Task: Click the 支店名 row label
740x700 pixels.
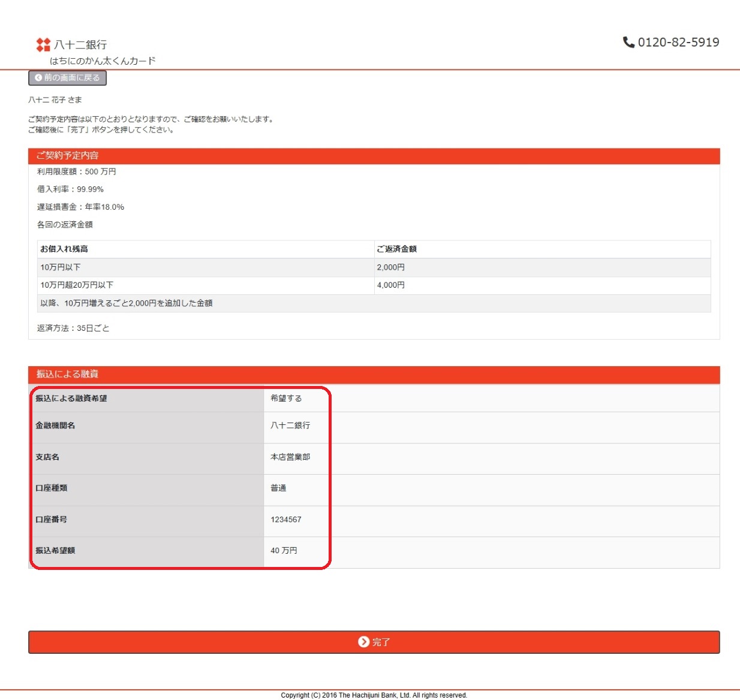Action: pos(47,457)
